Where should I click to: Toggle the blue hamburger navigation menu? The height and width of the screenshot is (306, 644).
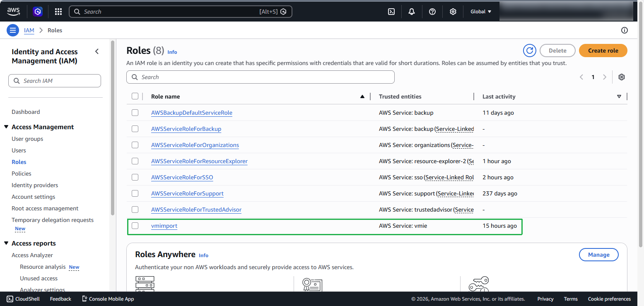(x=13, y=30)
